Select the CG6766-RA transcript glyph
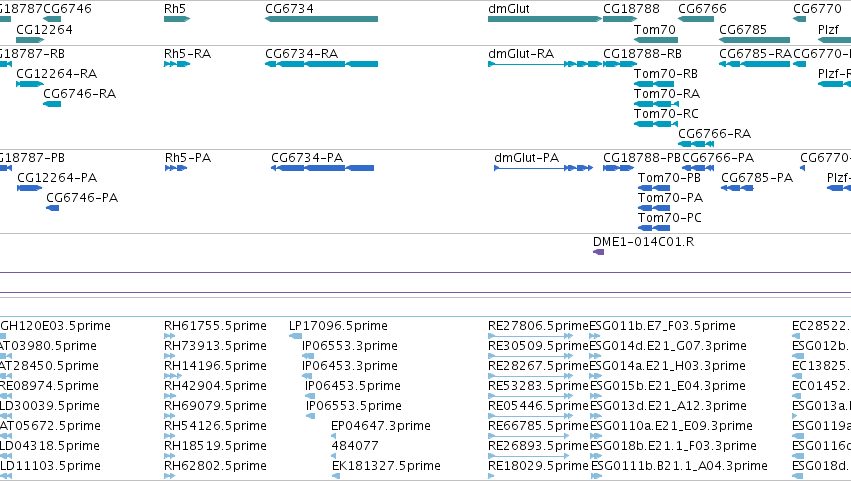Image resolution: width=851 pixels, height=481 pixels. click(x=696, y=144)
